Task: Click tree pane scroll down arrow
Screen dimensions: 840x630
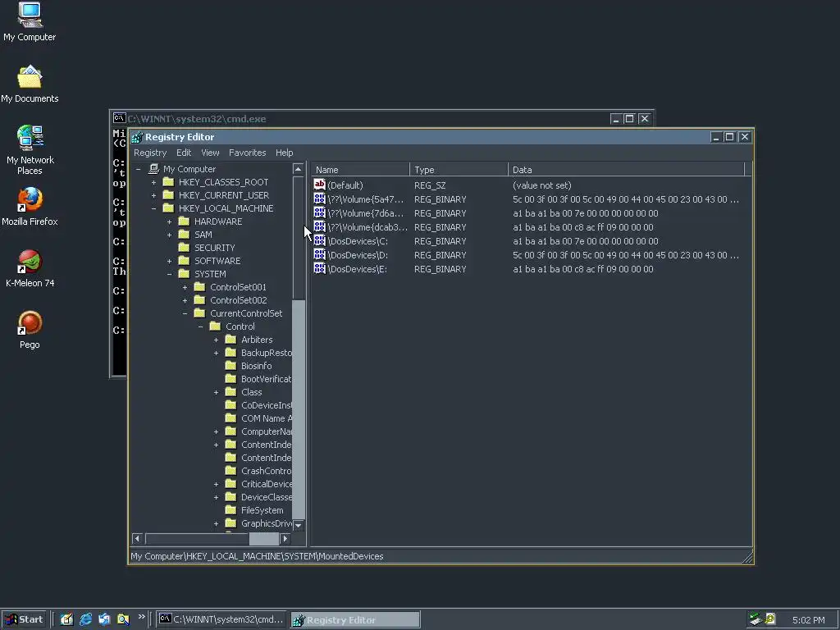Action: coord(299,525)
